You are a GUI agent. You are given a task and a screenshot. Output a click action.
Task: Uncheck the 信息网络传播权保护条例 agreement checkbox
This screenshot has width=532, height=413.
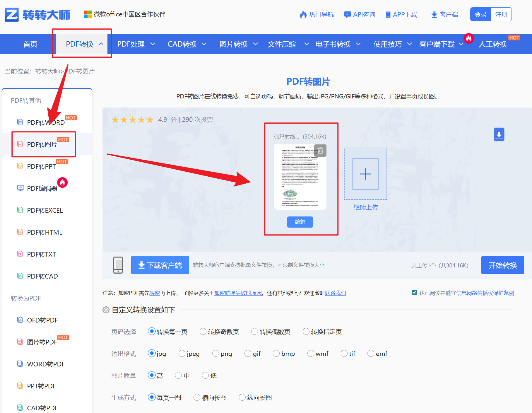[x=414, y=292]
